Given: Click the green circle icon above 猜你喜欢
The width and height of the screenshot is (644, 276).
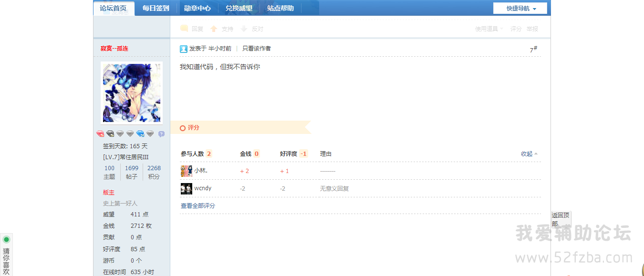Looking at the screenshot, I should click(6, 239).
